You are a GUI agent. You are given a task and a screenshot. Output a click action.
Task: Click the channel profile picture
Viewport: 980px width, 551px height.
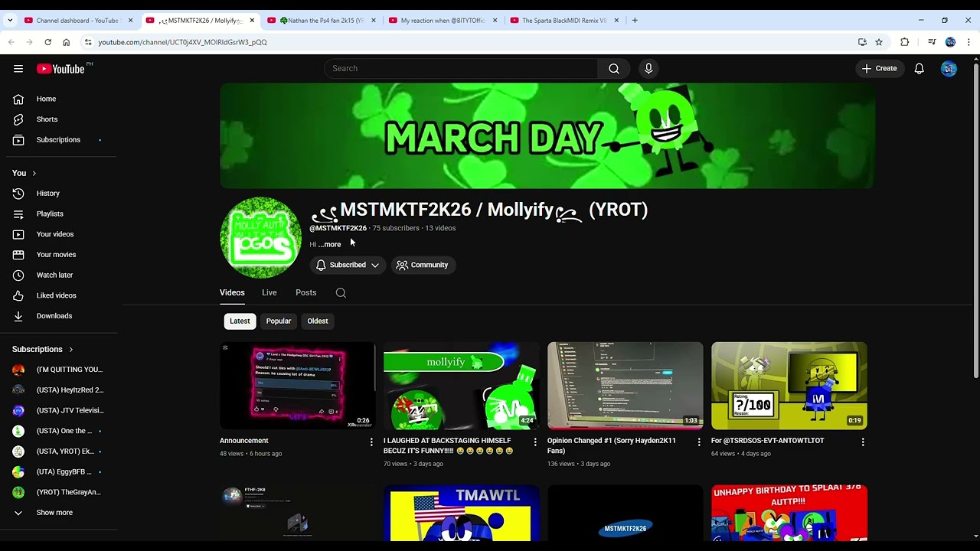261,237
